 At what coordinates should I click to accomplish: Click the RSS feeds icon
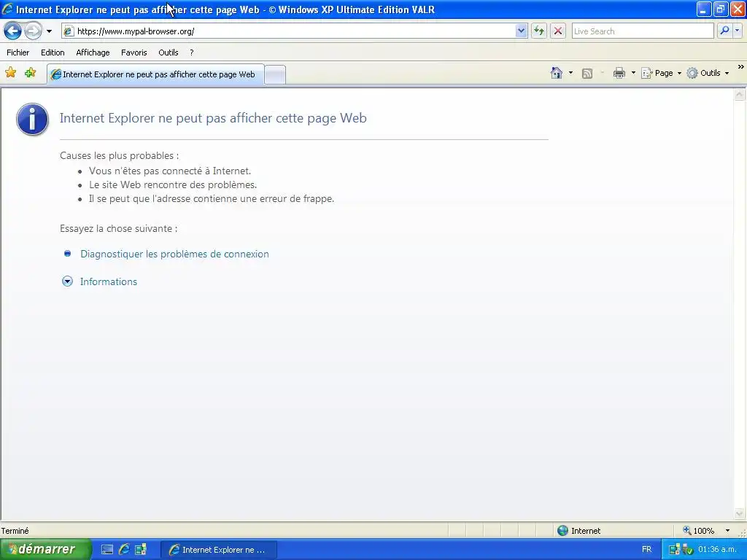pyautogui.click(x=587, y=74)
